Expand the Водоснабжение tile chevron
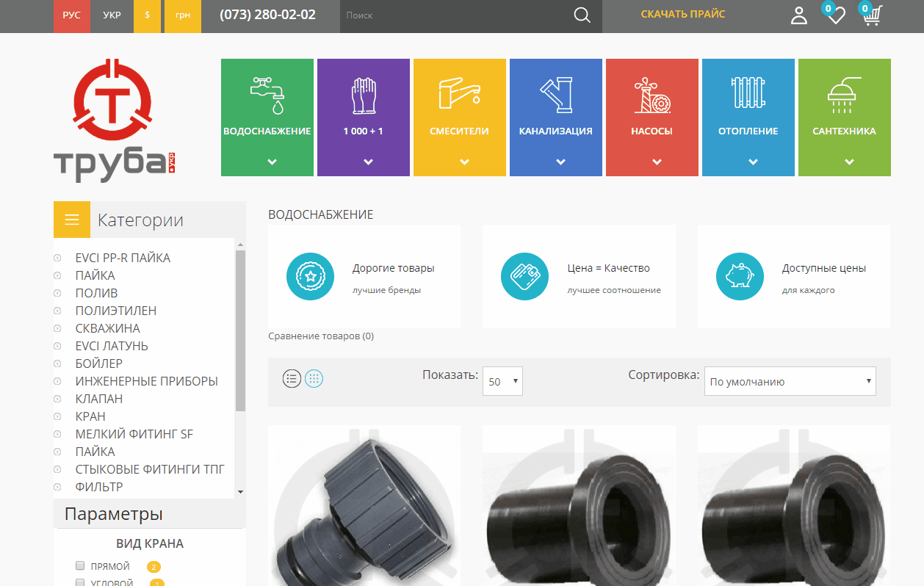Image resolution: width=924 pixels, height=586 pixels. pos(272,162)
